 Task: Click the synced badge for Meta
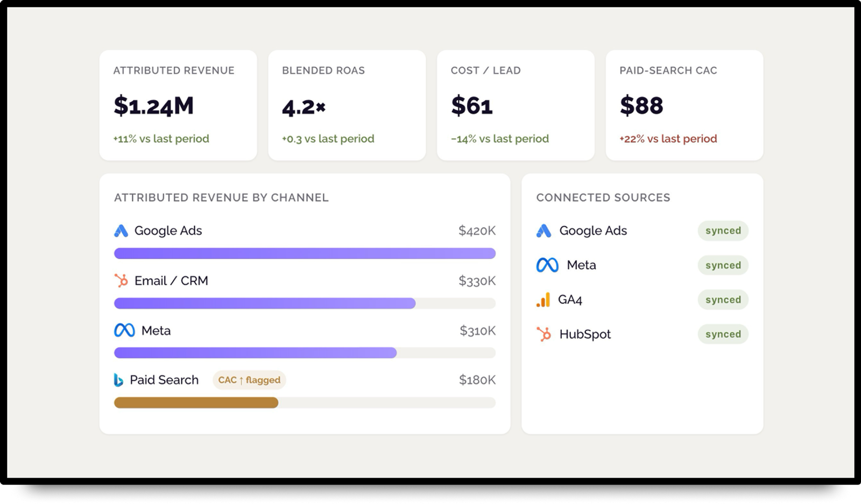(723, 265)
